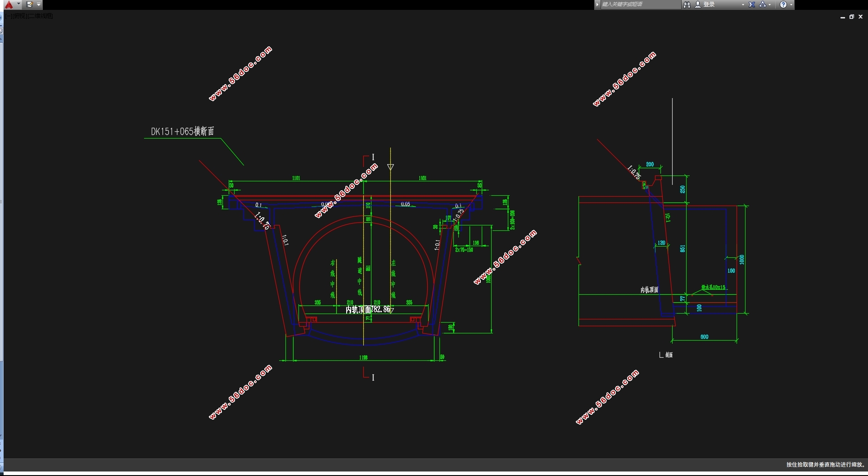Expand the Customize Quick Access Toolbar dropdown
This screenshot has width=868, height=476.
pos(39,4)
